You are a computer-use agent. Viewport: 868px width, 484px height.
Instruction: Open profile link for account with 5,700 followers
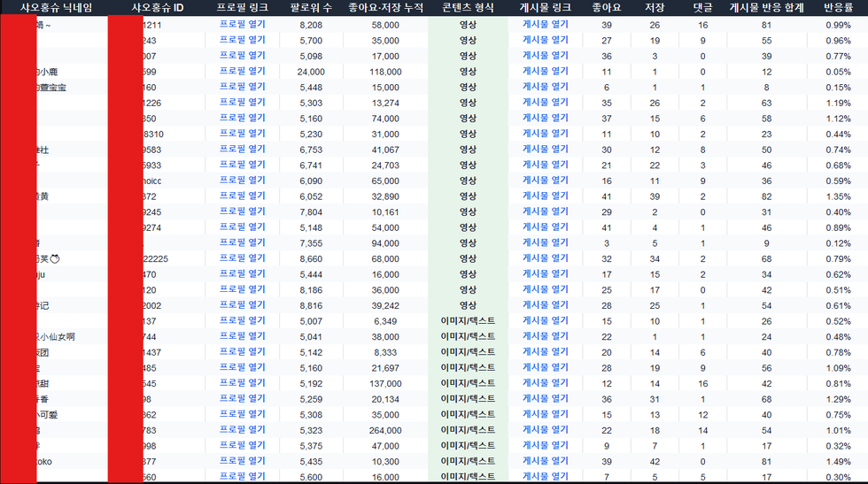(243, 41)
